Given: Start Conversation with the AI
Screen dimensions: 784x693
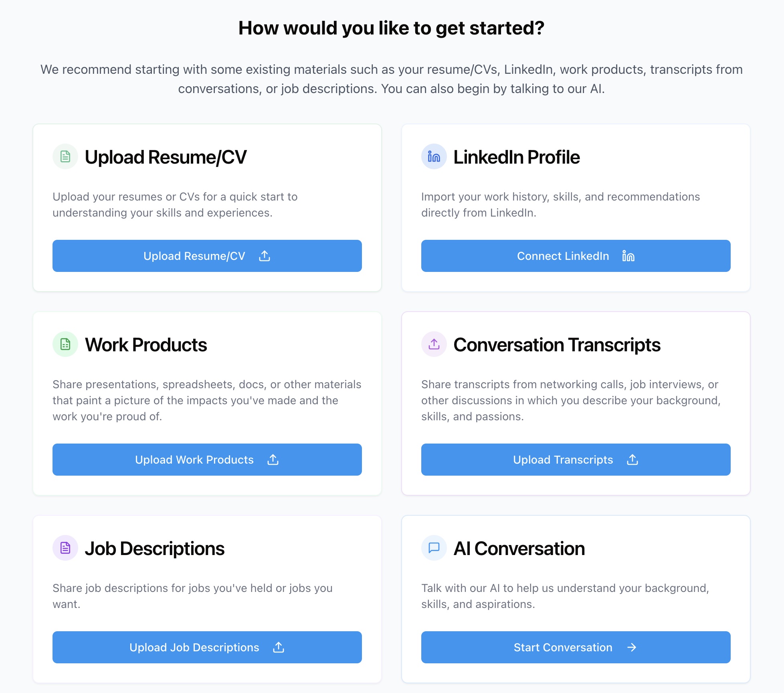Looking at the screenshot, I should tap(576, 647).
